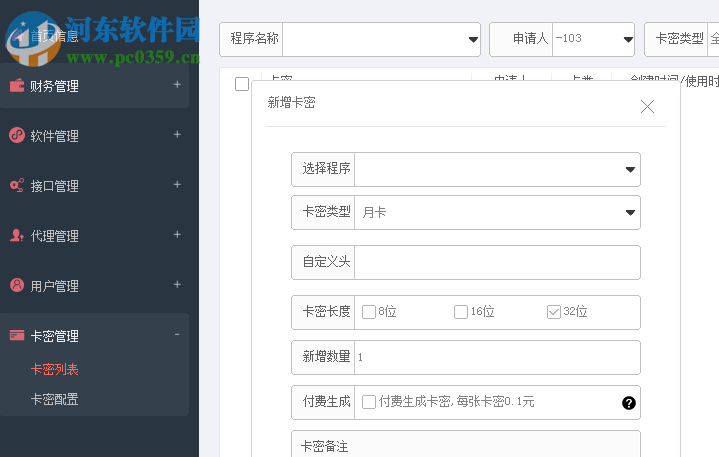Open the 卡密配置 submenu item

coord(55,399)
